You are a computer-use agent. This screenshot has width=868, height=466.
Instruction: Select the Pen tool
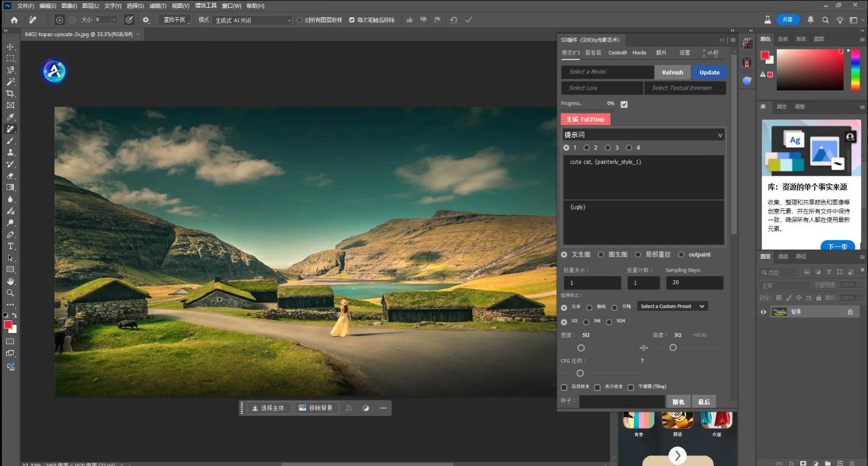[10, 235]
